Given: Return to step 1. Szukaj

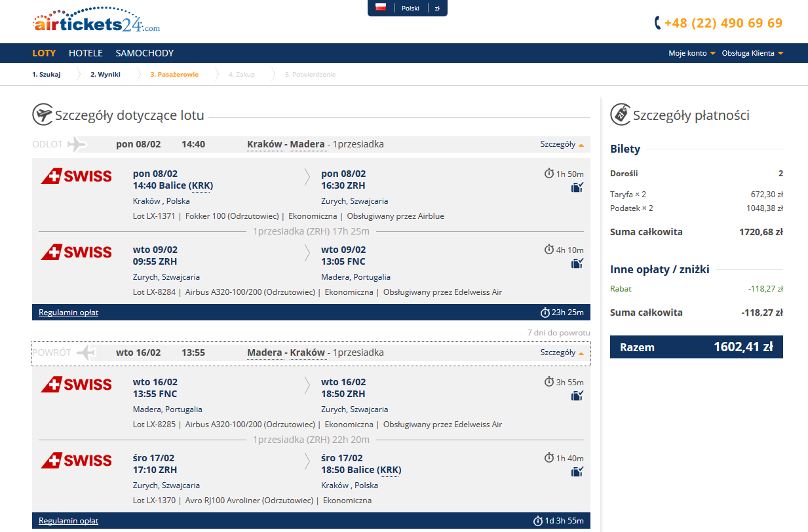Looking at the screenshot, I should pyautogui.click(x=47, y=74).
